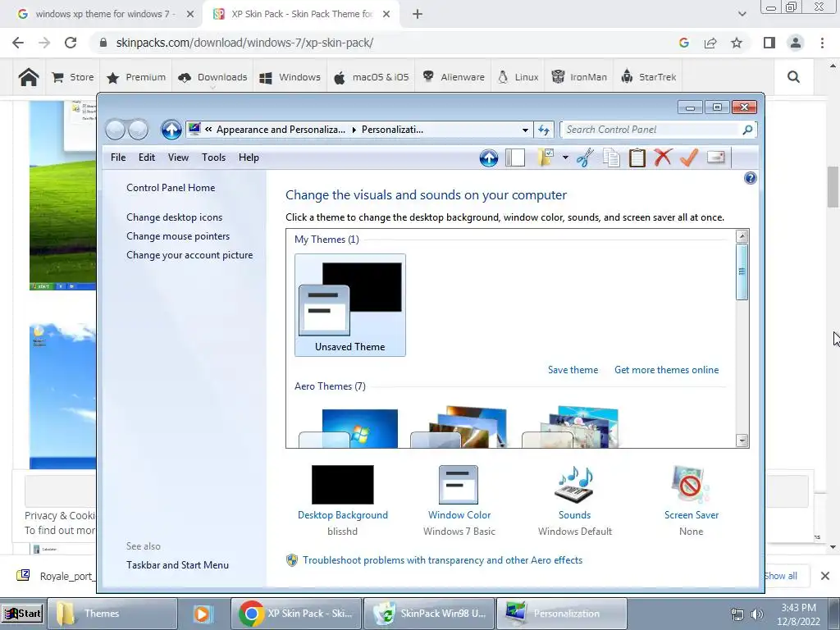Image resolution: width=840 pixels, height=630 pixels.
Task: Open the Downloads menu on skinpacks site
Action: tap(212, 77)
